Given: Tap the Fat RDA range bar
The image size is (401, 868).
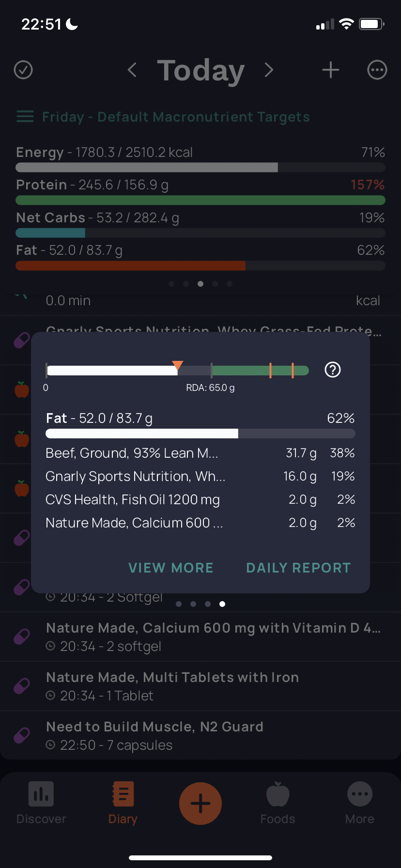Looking at the screenshot, I should (177, 371).
